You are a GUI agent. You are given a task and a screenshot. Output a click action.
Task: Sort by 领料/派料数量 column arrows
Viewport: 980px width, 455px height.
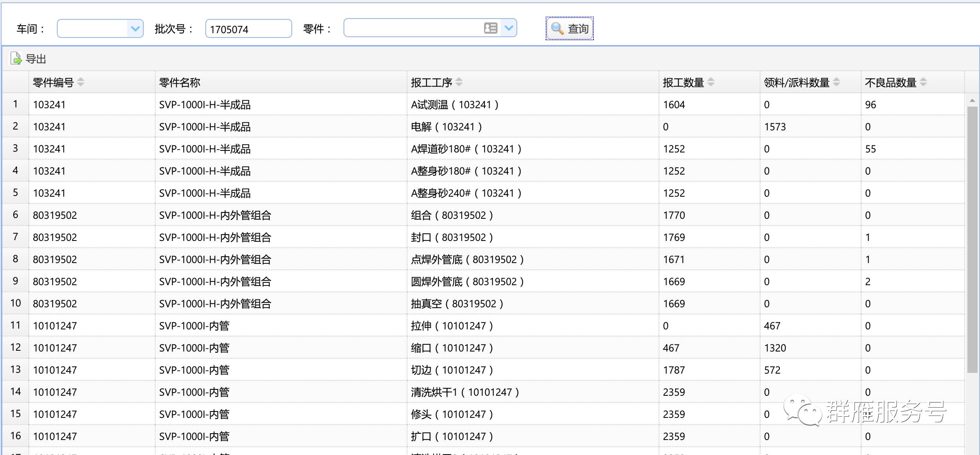836,82
